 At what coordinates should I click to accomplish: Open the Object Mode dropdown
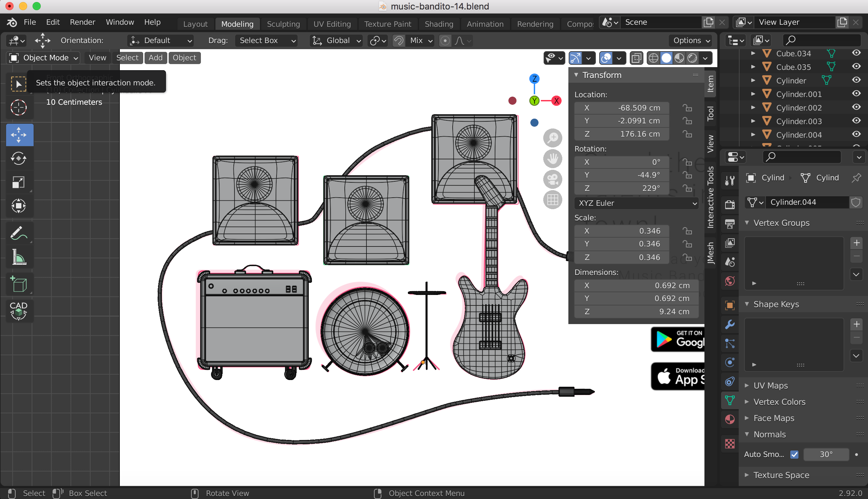[43, 58]
